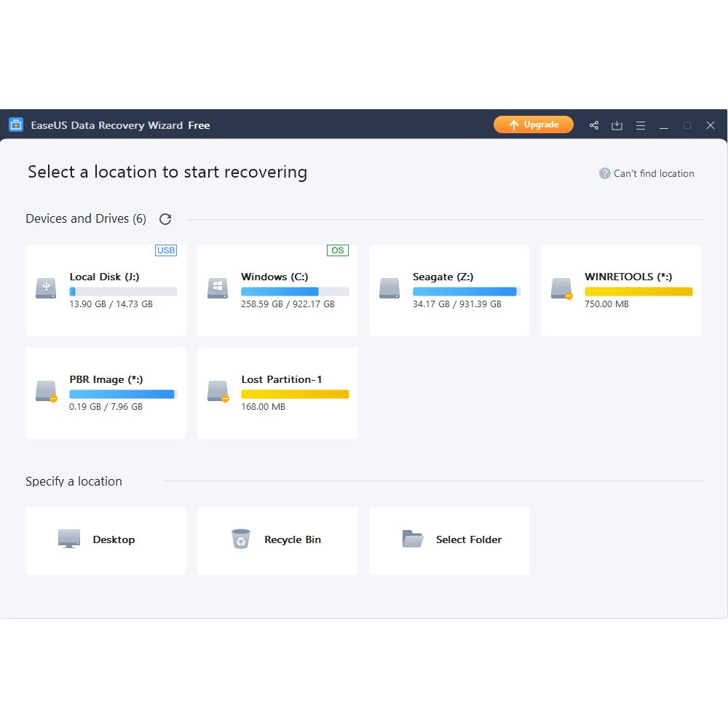
Task: Open the Select Folder location
Action: point(449,540)
